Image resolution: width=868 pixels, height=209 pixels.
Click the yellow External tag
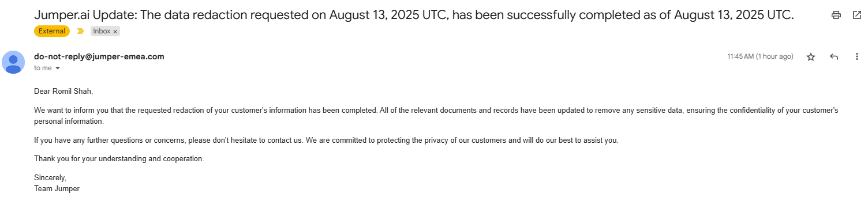tap(52, 31)
